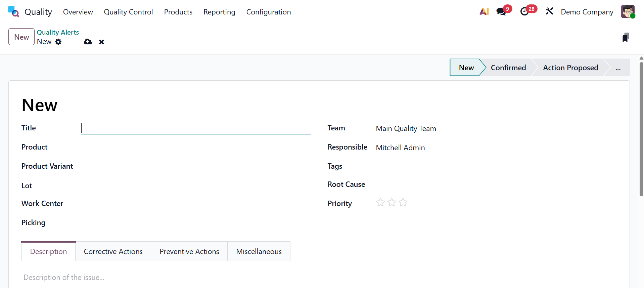Open the gear actions menu
The height and width of the screenshot is (288, 644).
click(x=58, y=42)
